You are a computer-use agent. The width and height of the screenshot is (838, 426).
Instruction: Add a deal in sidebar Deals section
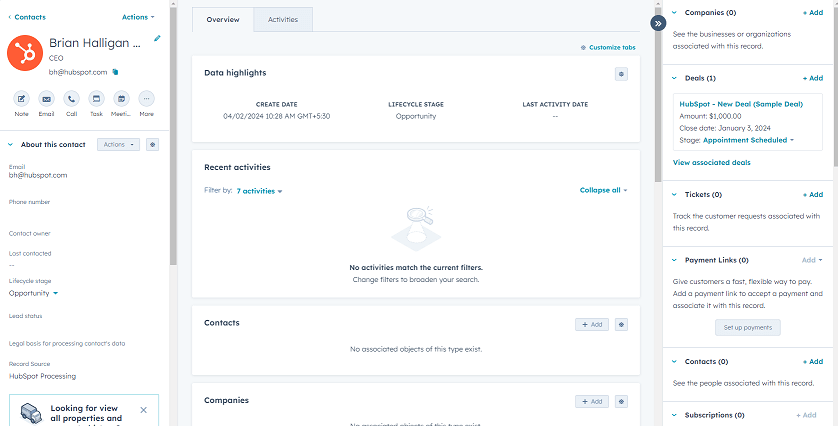(x=813, y=78)
